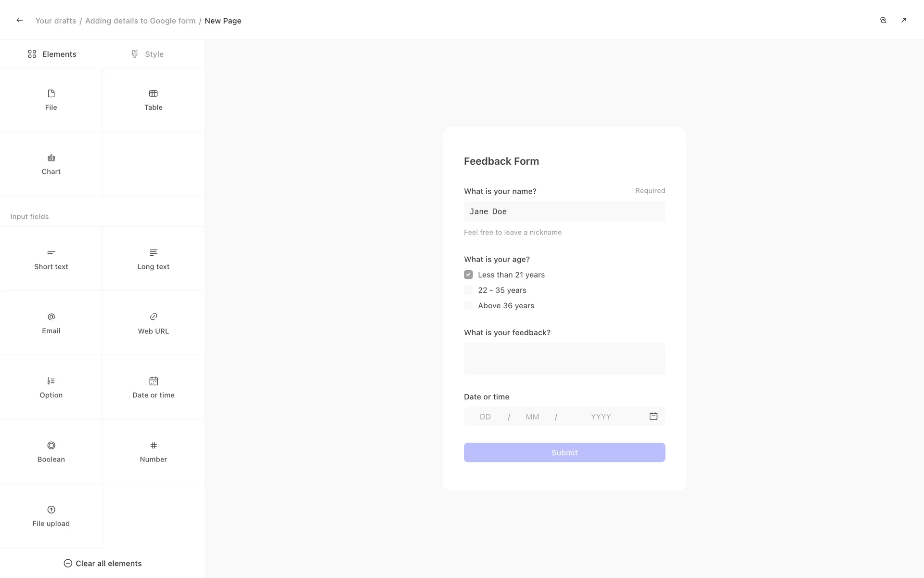This screenshot has width=924, height=578.
Task: Add a File upload input field
Action: [x=51, y=516]
